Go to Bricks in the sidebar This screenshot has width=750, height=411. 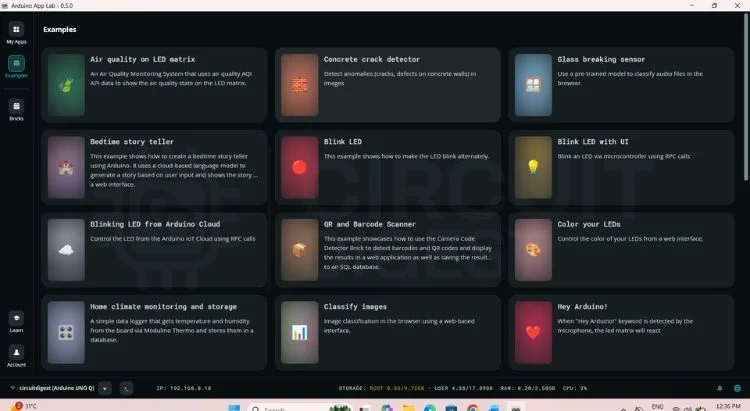click(16, 110)
